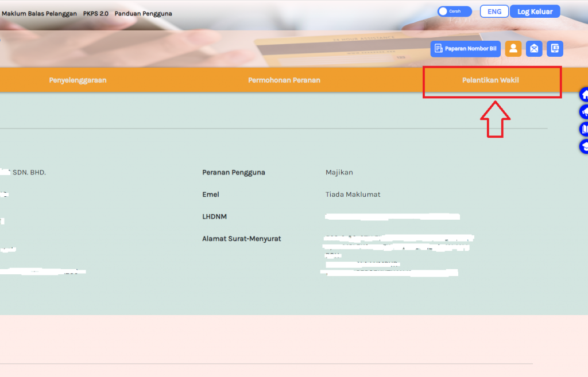Viewport: 588px width, 377px height.
Task: Open the user profile icon in the header
Action: [x=513, y=49]
